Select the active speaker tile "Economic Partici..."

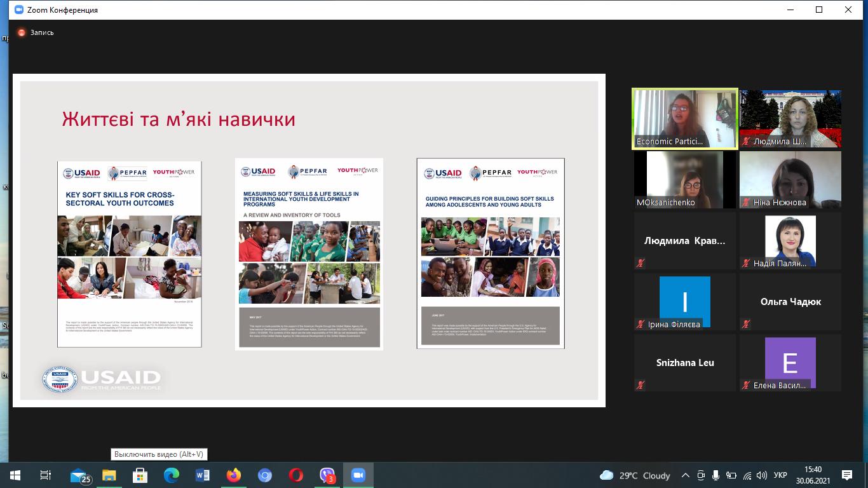pos(684,118)
